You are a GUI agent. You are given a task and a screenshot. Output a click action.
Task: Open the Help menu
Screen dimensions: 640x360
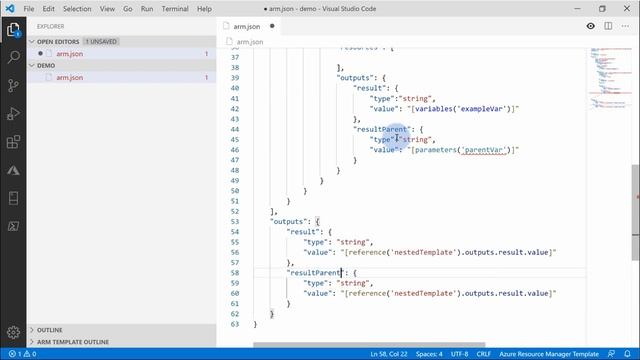[x=204, y=9]
